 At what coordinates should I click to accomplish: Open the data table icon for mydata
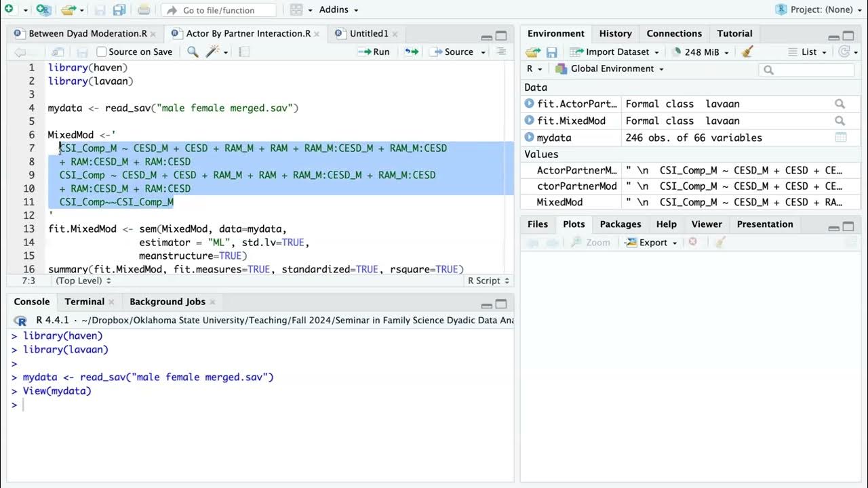(841, 138)
